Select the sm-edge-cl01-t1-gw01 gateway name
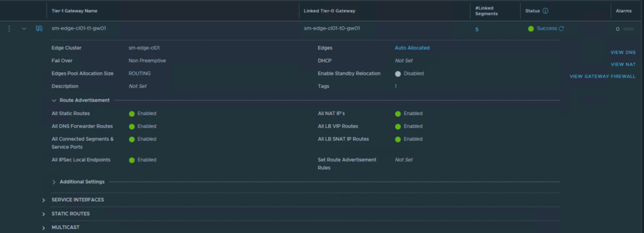644x233 pixels. [x=79, y=28]
